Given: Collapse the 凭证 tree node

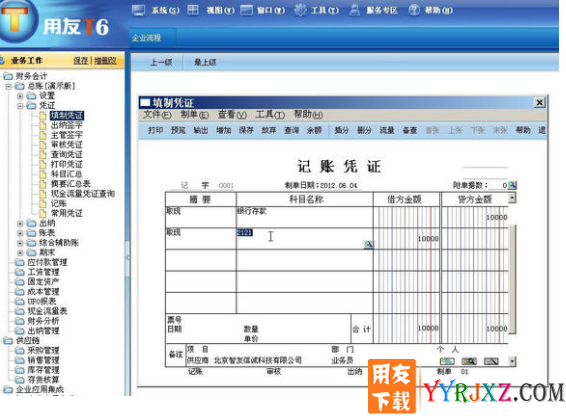Looking at the screenshot, I should click(x=20, y=106).
